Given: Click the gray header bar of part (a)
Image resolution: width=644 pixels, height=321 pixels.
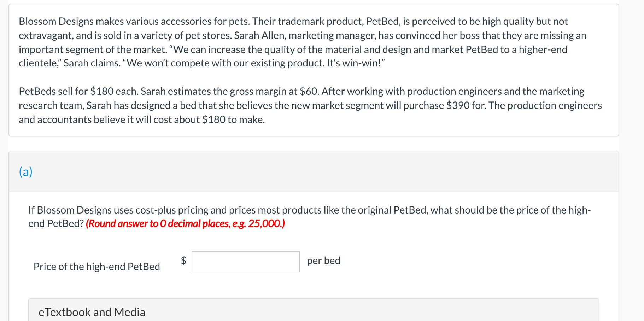Looking at the screenshot, I should point(314,172).
